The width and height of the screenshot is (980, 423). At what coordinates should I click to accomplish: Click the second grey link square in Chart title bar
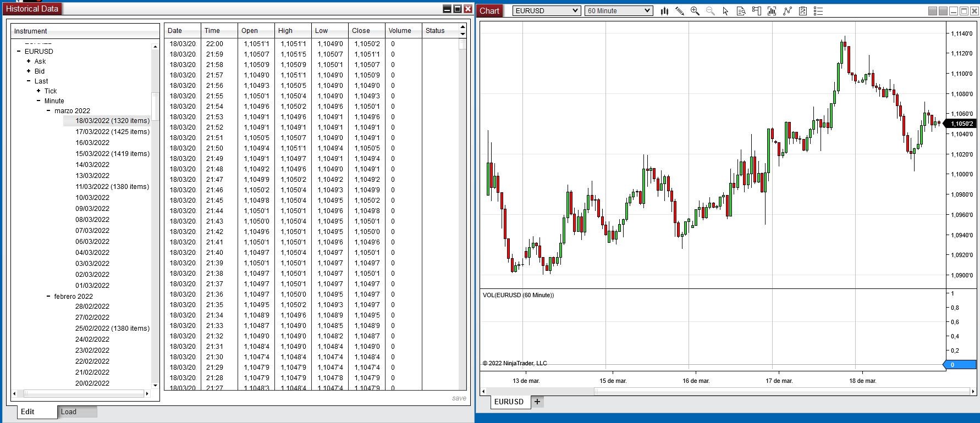pos(943,11)
